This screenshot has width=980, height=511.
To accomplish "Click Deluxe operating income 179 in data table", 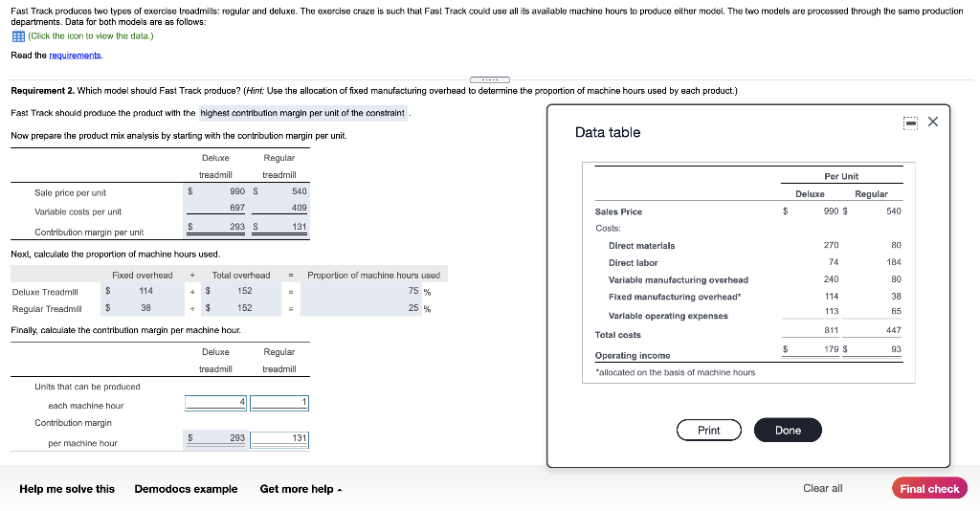I will click(x=831, y=349).
